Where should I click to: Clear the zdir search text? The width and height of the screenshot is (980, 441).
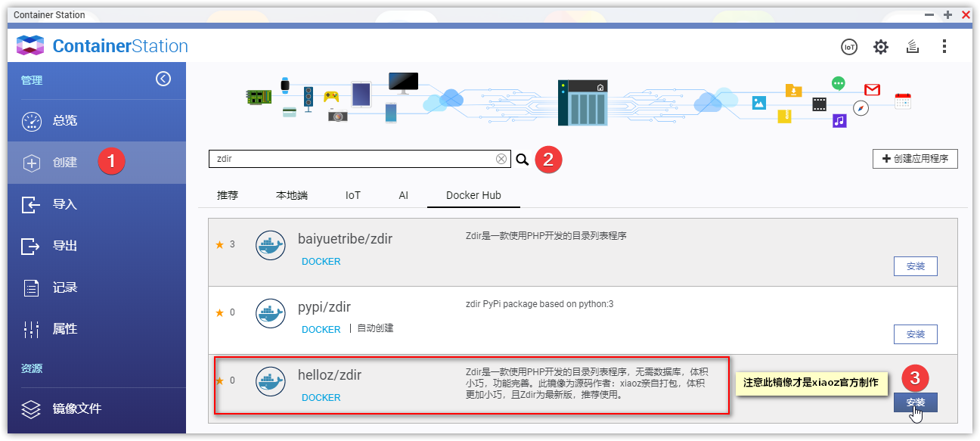click(x=501, y=159)
